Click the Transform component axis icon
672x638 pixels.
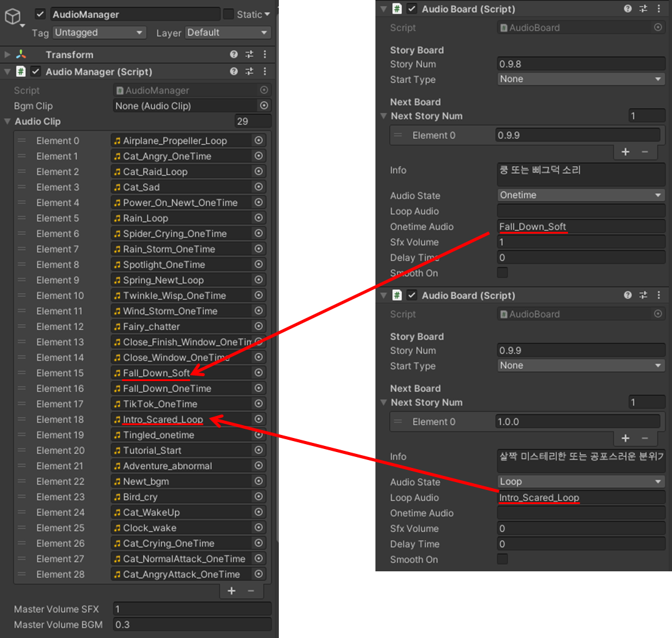coord(21,54)
